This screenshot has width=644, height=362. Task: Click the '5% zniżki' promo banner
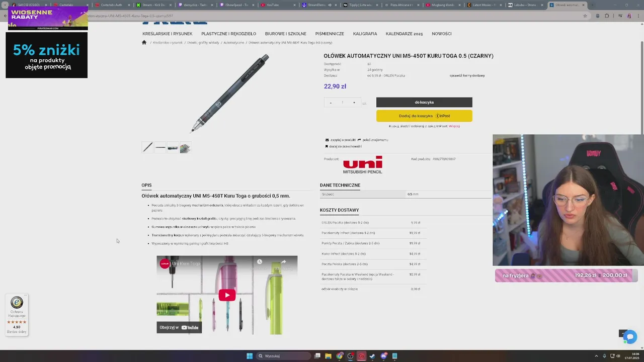46,55
